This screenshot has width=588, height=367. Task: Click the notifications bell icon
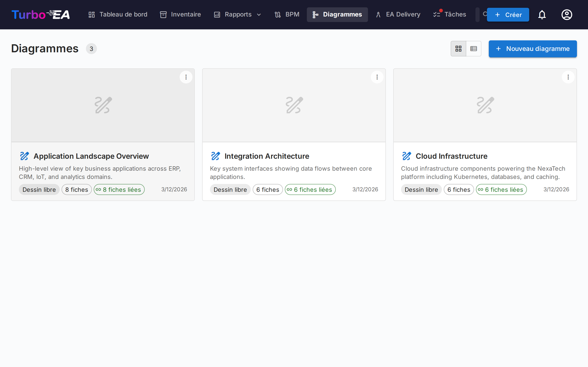pyautogui.click(x=542, y=14)
